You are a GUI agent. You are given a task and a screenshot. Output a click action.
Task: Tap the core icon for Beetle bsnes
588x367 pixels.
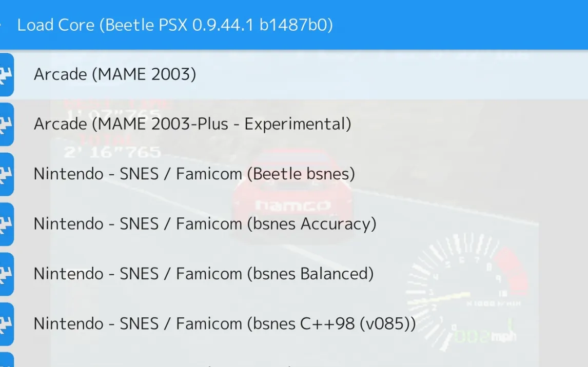tap(6, 174)
